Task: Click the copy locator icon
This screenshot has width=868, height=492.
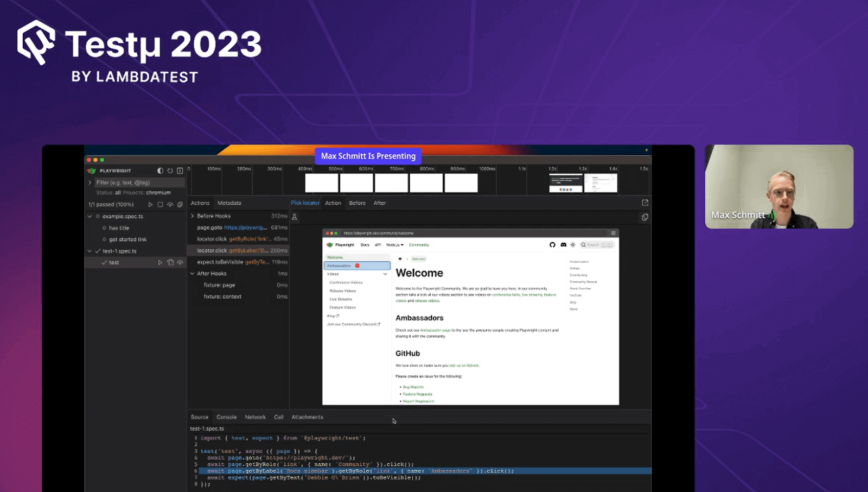Action: point(645,217)
